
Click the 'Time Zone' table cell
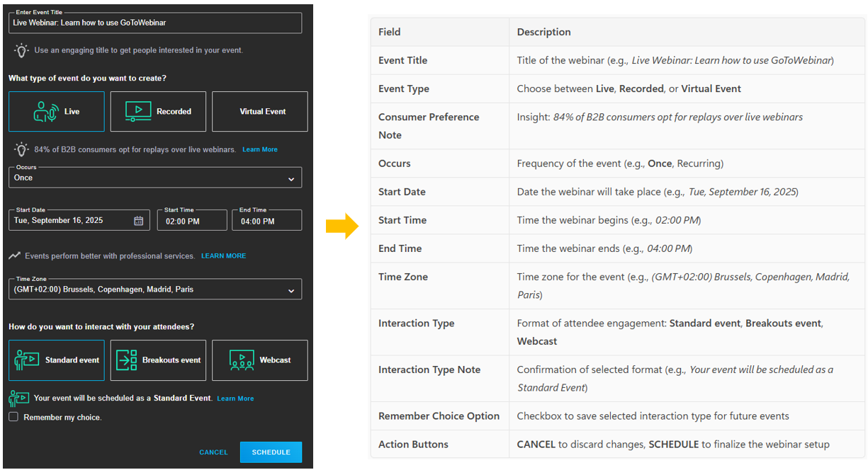[440, 286]
